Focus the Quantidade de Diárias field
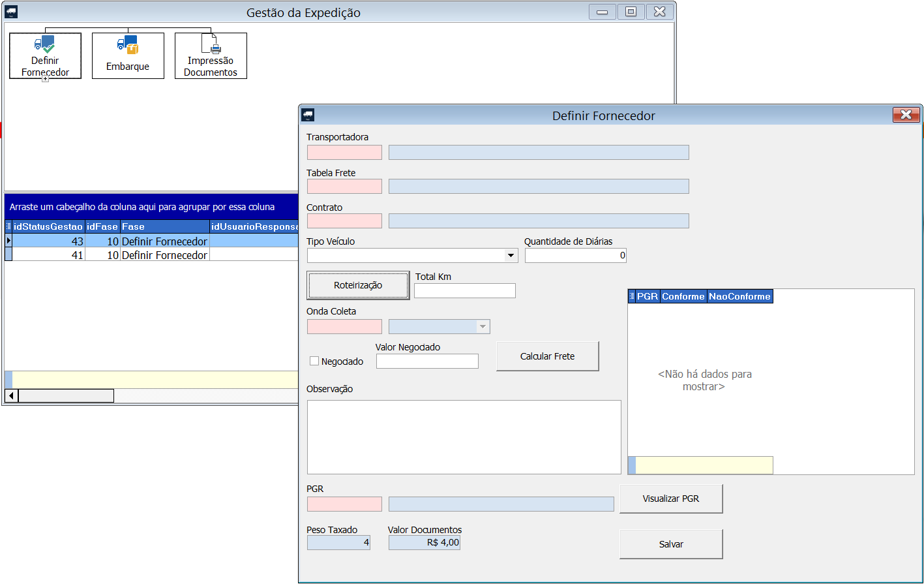Image resolution: width=924 pixels, height=584 pixels. click(x=576, y=255)
